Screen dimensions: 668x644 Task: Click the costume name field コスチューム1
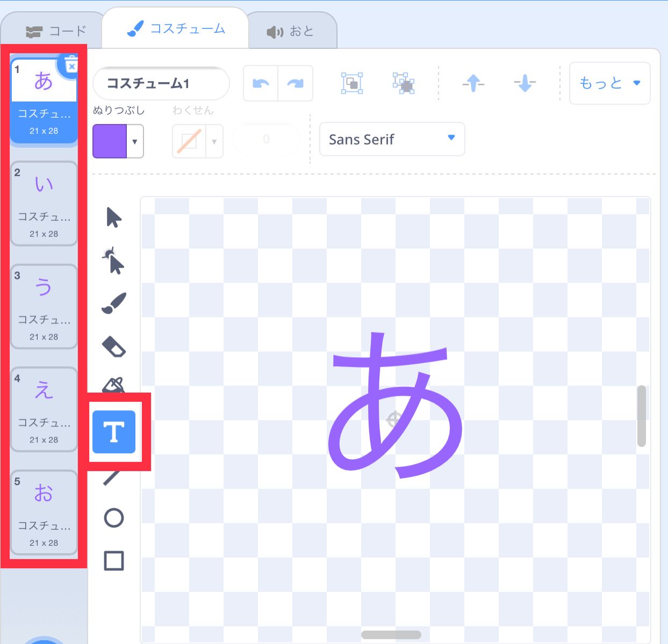coord(161,83)
